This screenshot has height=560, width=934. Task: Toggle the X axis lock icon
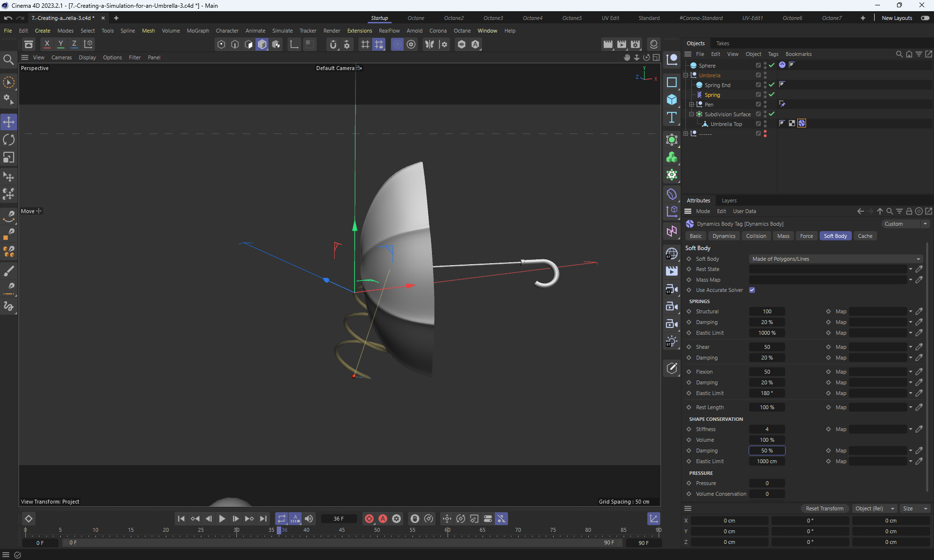click(x=47, y=44)
